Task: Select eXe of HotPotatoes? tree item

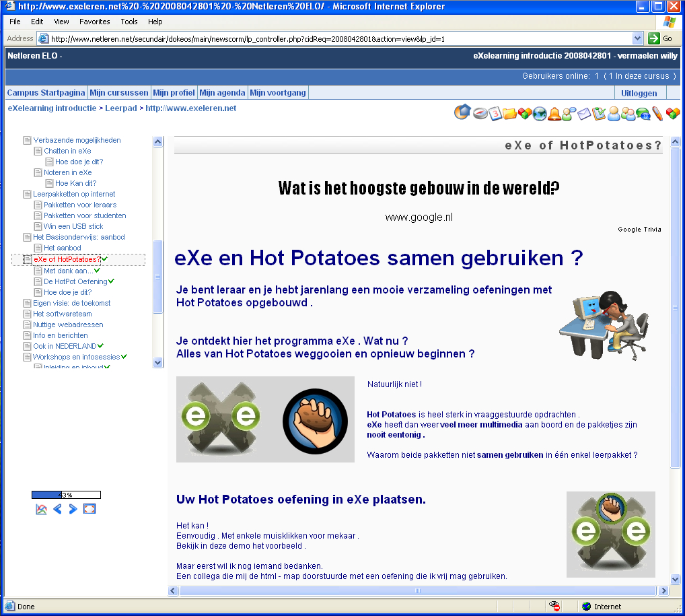Action: tap(67, 259)
